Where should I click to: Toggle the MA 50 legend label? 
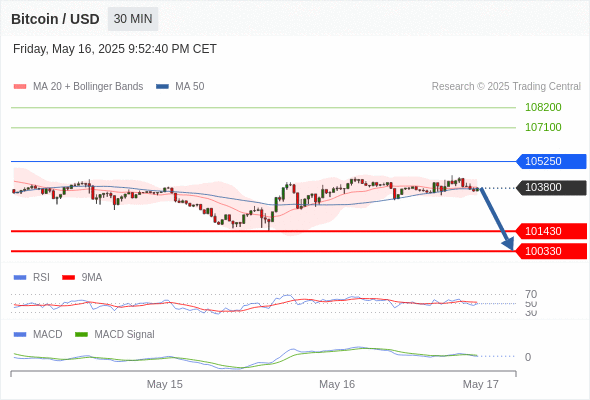190,87
